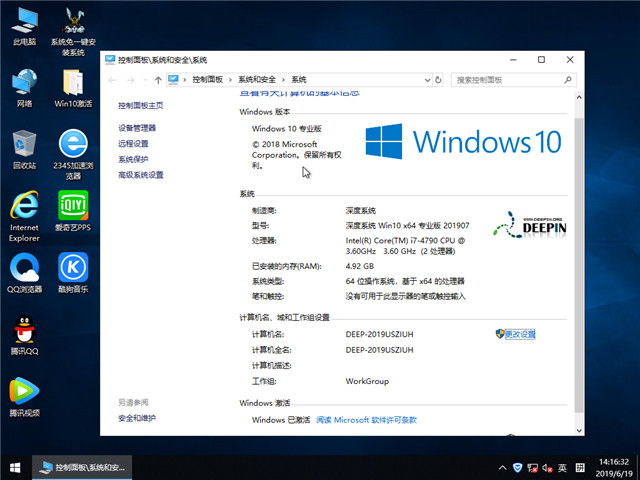Open the 腾讯视频 desktop icon
The width and height of the screenshot is (640, 480).
click(24, 397)
